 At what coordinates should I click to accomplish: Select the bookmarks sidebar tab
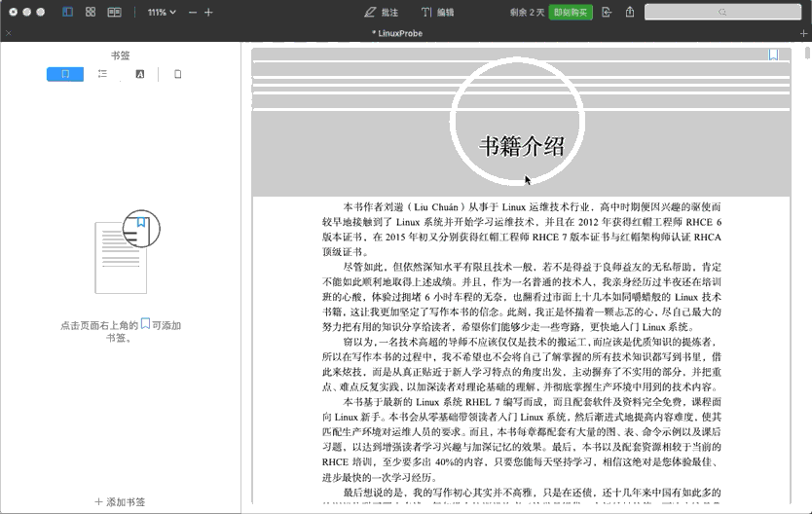pyautogui.click(x=65, y=74)
